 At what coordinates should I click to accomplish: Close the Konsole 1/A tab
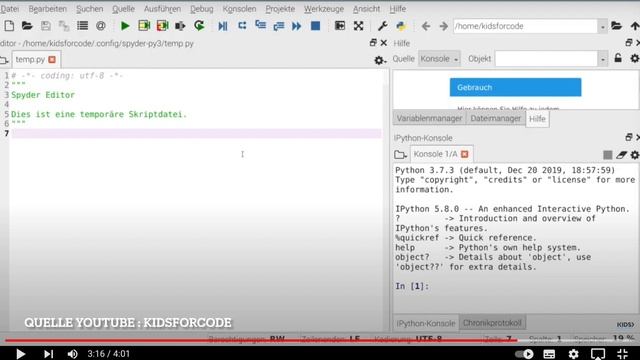[x=464, y=154]
